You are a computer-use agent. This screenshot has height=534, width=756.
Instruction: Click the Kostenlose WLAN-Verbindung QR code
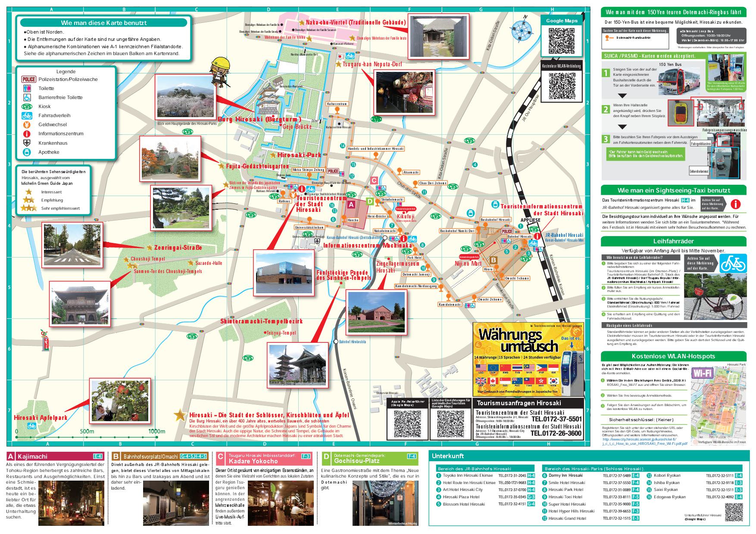[x=562, y=86]
